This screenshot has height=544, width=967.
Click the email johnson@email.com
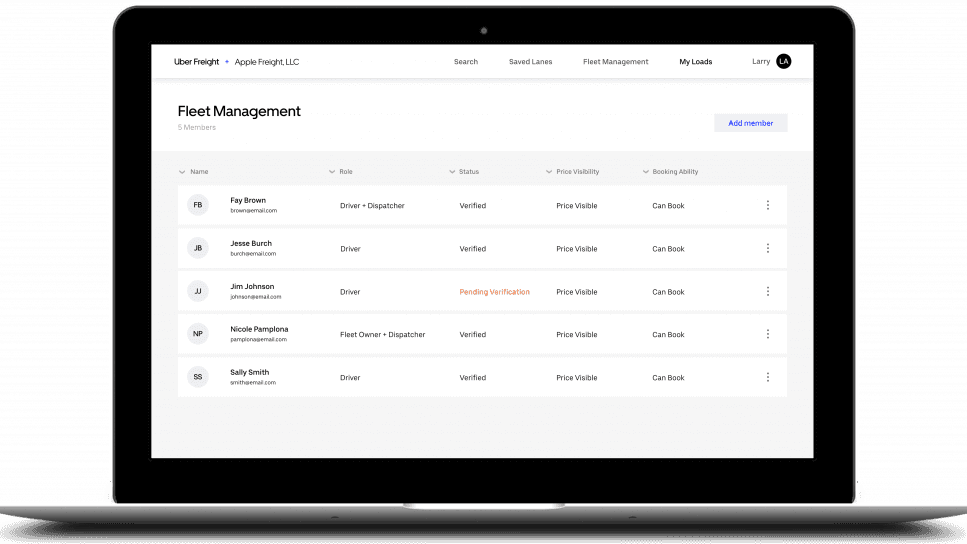tap(256, 297)
